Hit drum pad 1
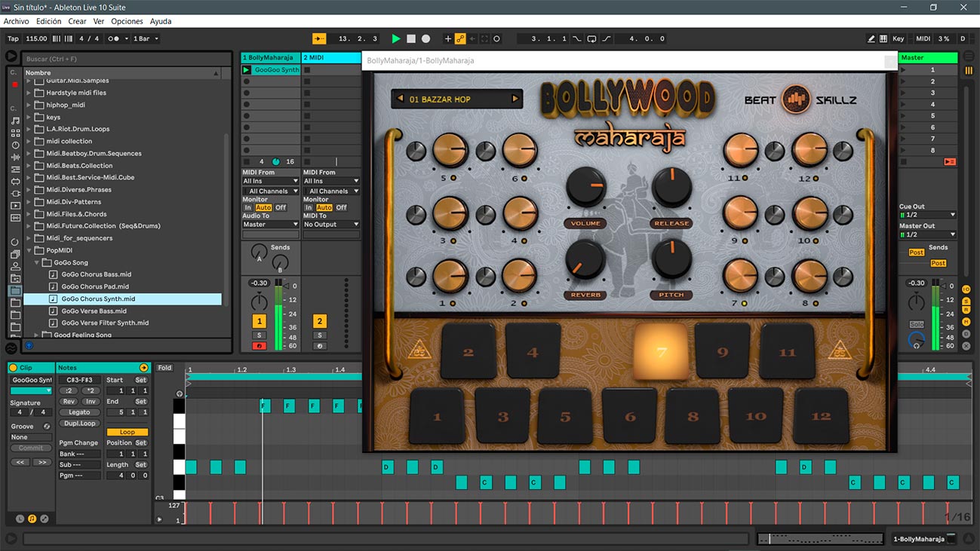The height and width of the screenshot is (551, 980). click(x=438, y=416)
